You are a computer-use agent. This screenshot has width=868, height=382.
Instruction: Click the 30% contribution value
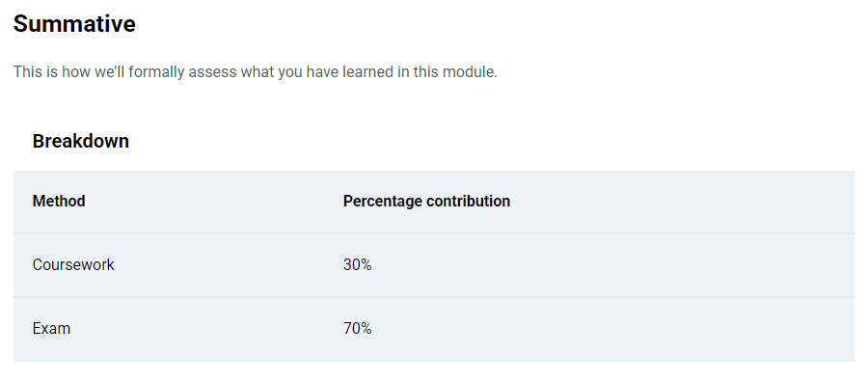click(357, 264)
